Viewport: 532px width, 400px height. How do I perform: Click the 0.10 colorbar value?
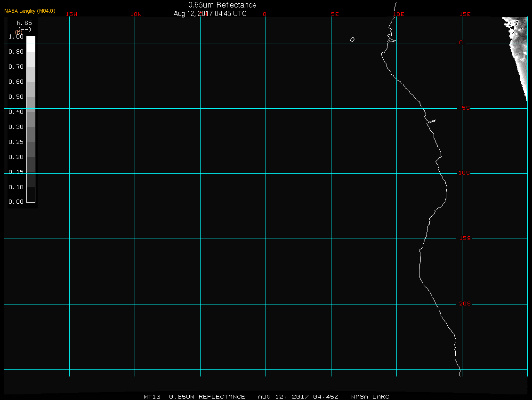pos(16,187)
